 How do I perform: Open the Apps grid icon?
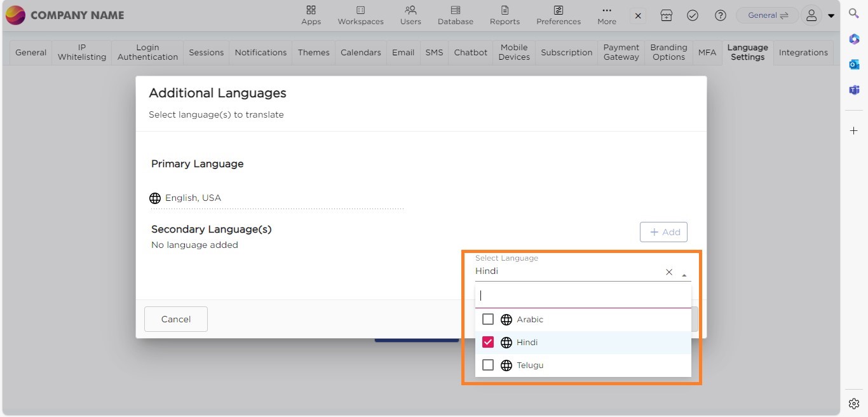(x=311, y=10)
